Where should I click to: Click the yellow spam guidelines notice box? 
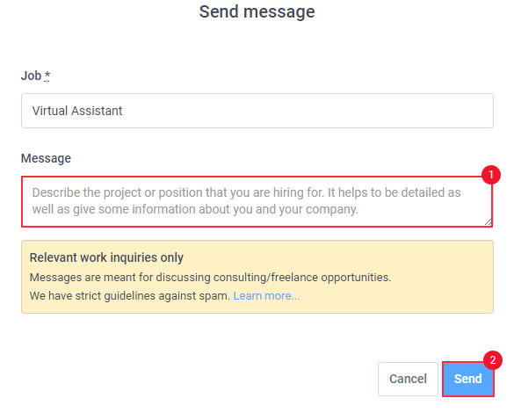pos(257,277)
